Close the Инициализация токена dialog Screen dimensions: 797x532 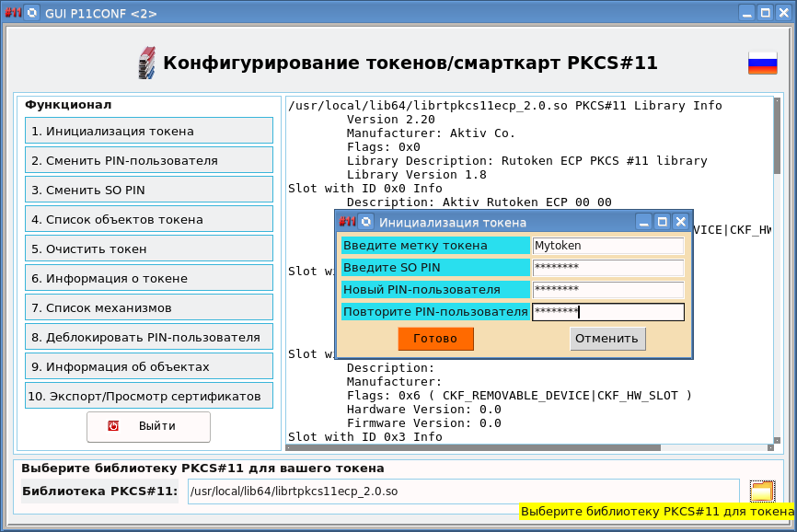pos(681,222)
